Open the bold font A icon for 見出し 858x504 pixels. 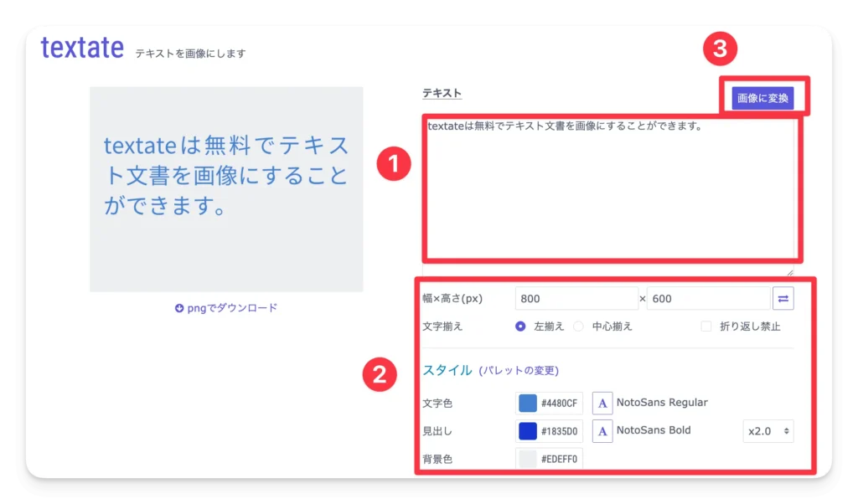pyautogui.click(x=602, y=430)
